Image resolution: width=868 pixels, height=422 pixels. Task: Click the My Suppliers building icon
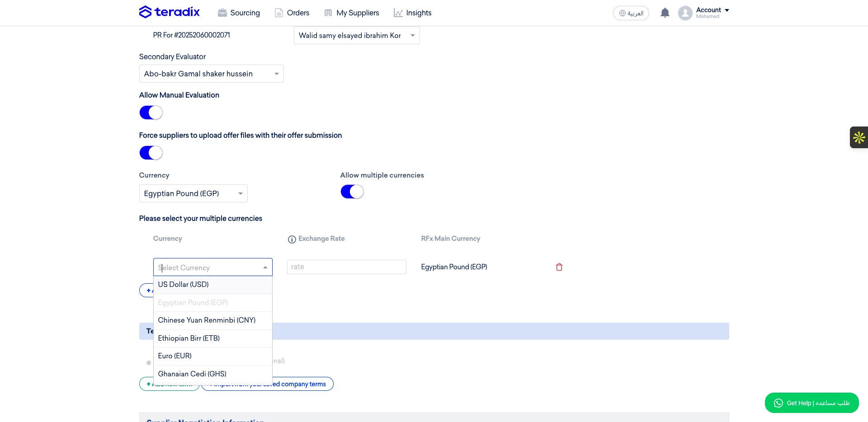328,13
